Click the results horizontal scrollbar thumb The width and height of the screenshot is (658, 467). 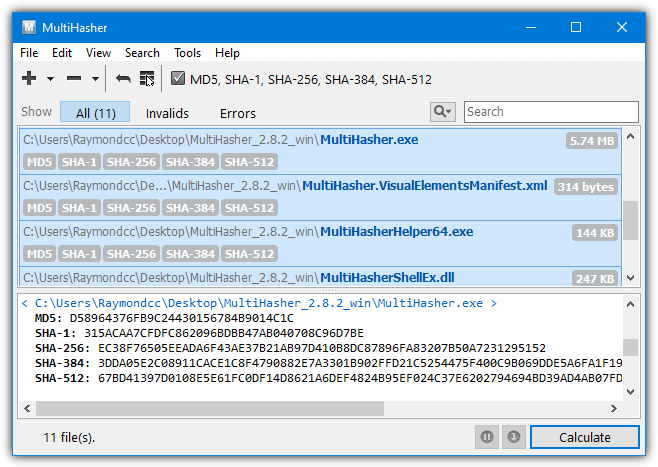210,408
